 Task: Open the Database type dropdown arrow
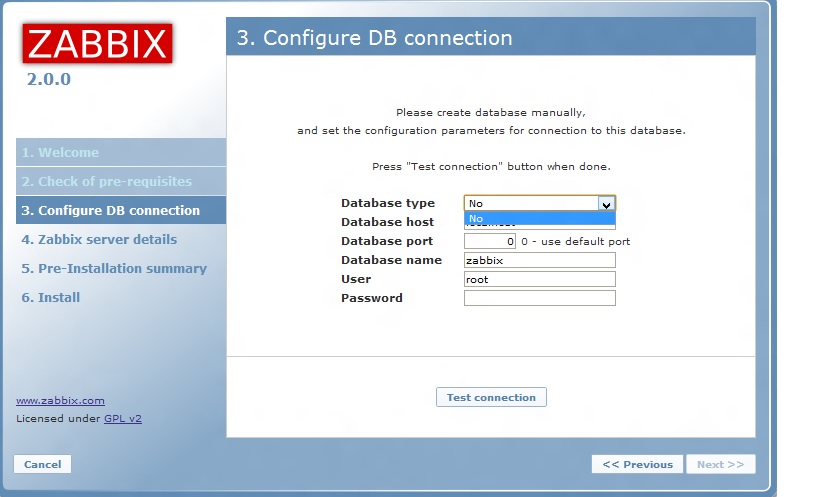click(x=606, y=204)
